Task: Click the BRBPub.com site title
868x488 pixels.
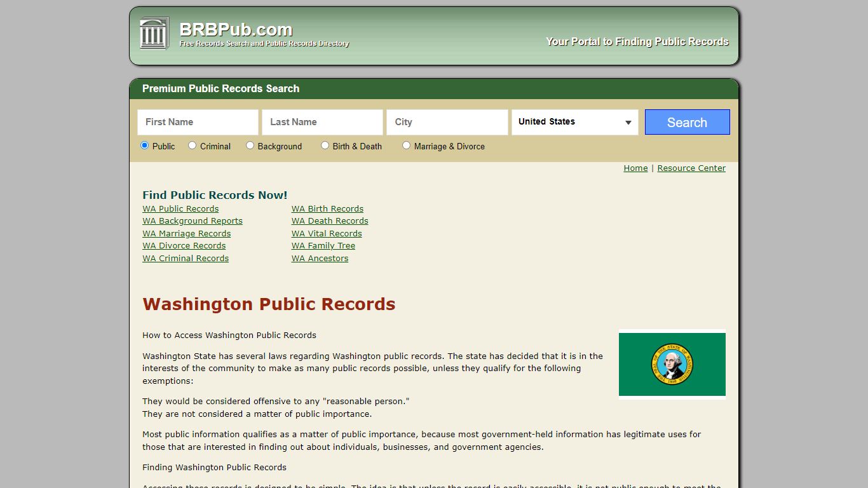Action: 236,30
